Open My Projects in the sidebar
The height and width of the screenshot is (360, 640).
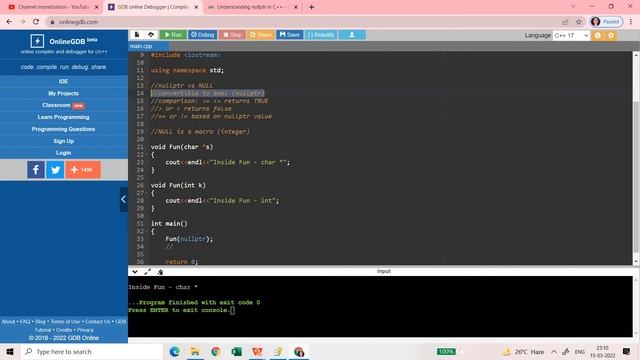coord(64,93)
